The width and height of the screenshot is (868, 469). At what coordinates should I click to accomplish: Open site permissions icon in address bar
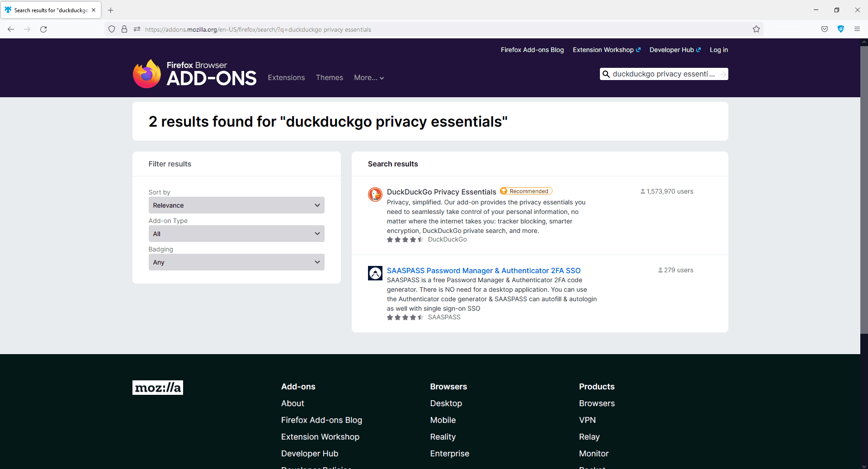click(x=137, y=29)
